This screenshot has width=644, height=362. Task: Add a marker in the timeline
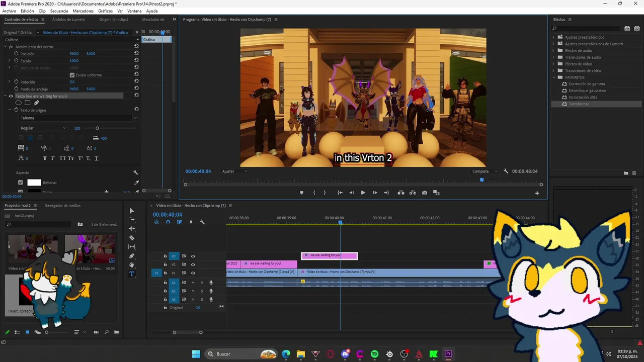click(x=191, y=222)
